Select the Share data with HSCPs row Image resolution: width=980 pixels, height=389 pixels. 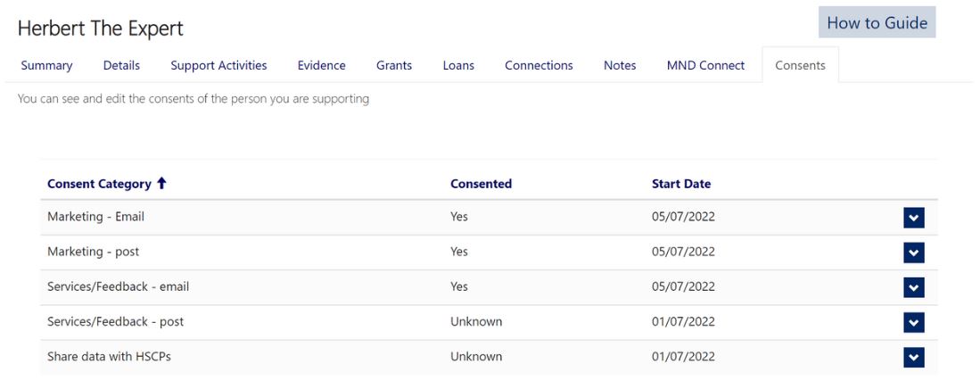[x=489, y=357]
